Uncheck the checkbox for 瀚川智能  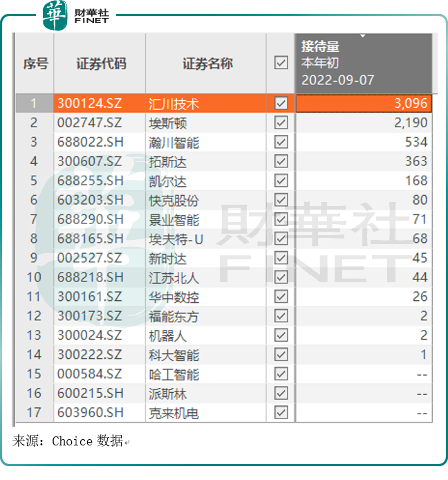click(x=281, y=142)
